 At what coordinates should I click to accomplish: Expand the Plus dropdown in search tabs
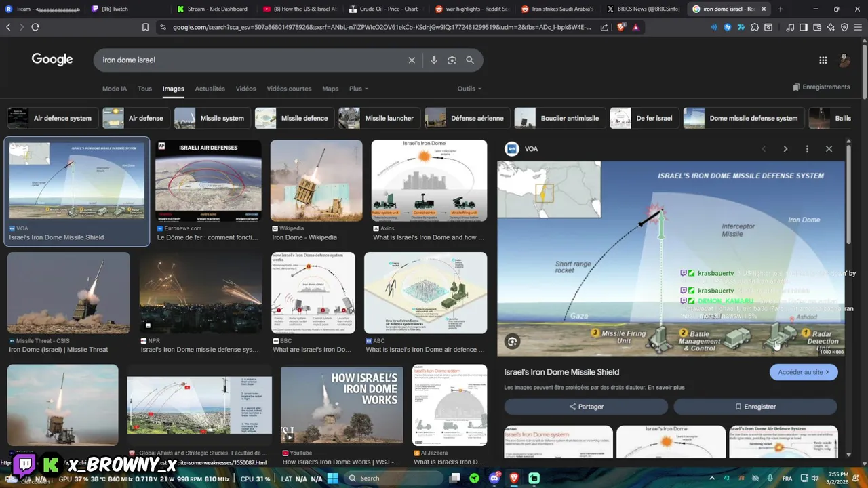pyautogui.click(x=359, y=89)
